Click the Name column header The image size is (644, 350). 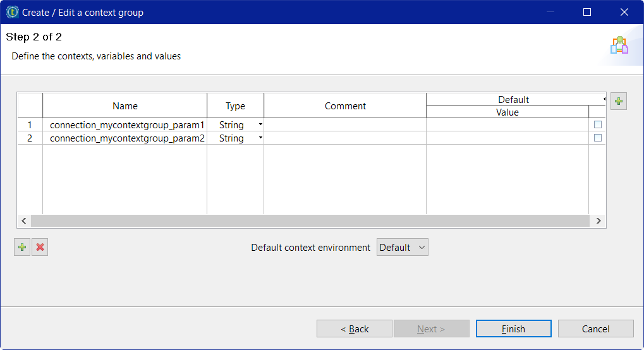(125, 106)
